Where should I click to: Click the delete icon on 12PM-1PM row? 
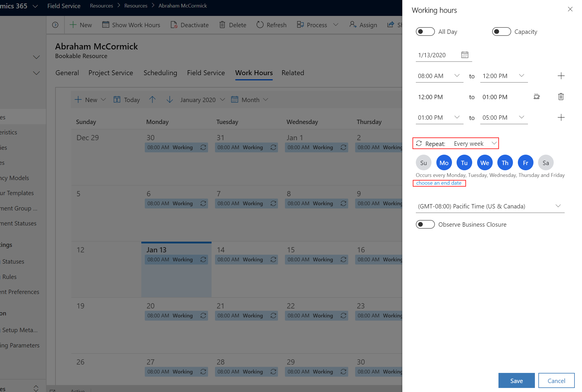[561, 96]
